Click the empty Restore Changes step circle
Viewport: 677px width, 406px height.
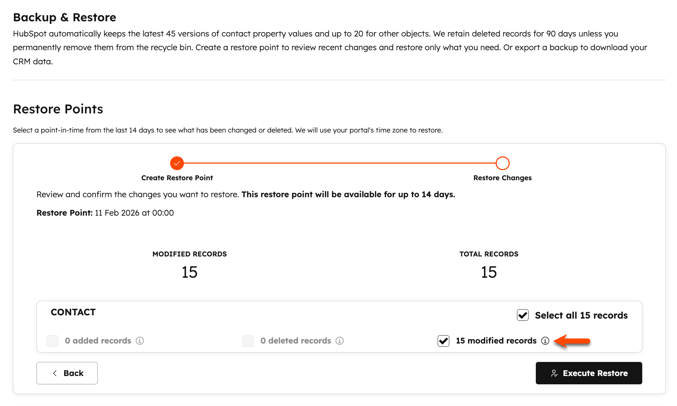point(502,163)
